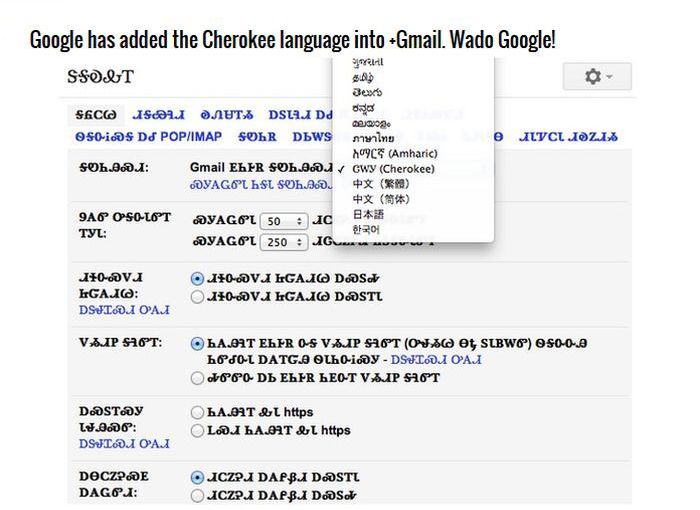Choose Tamil (தமிழ்) in the language list

point(363,77)
